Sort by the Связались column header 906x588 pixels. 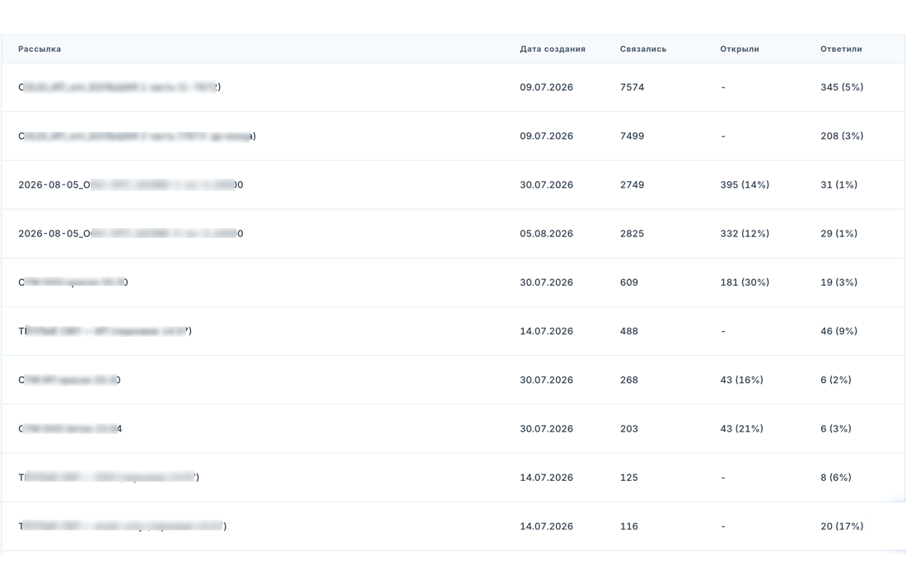[643, 49]
